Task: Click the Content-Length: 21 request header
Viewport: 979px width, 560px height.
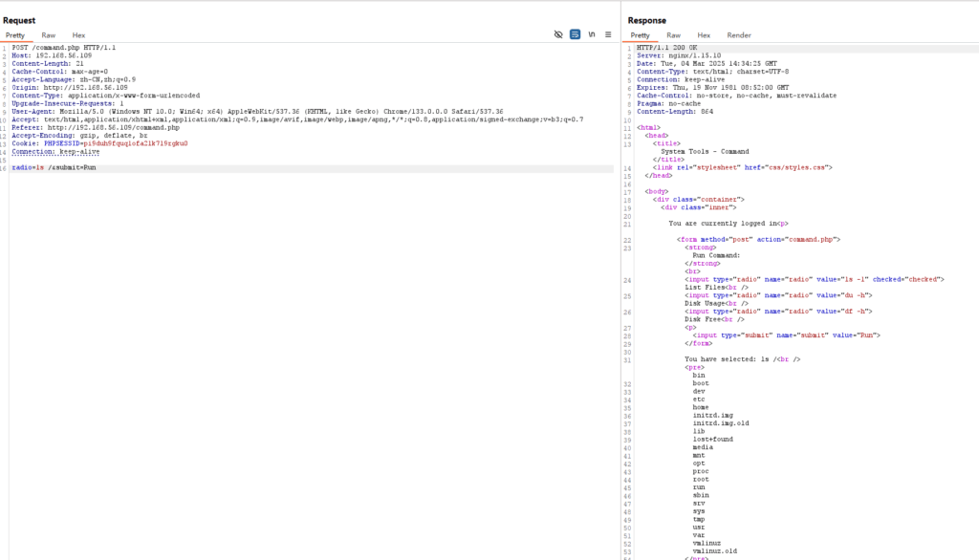Action: pyautogui.click(x=48, y=64)
